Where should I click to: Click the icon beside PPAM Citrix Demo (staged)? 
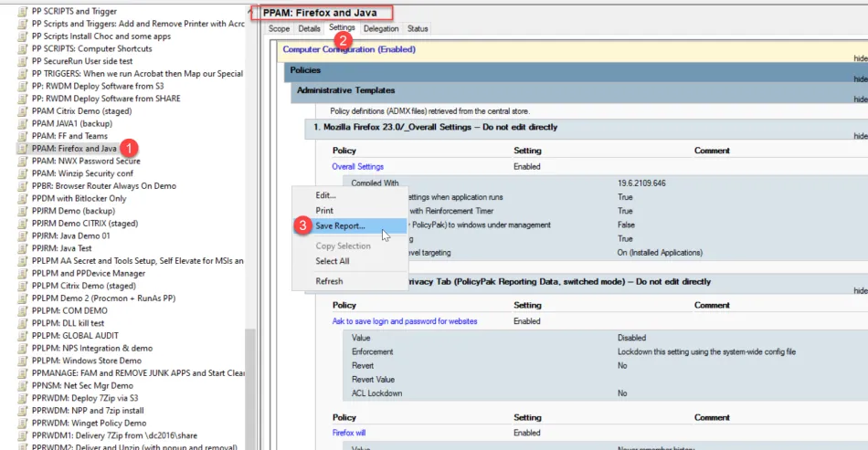[23, 110]
